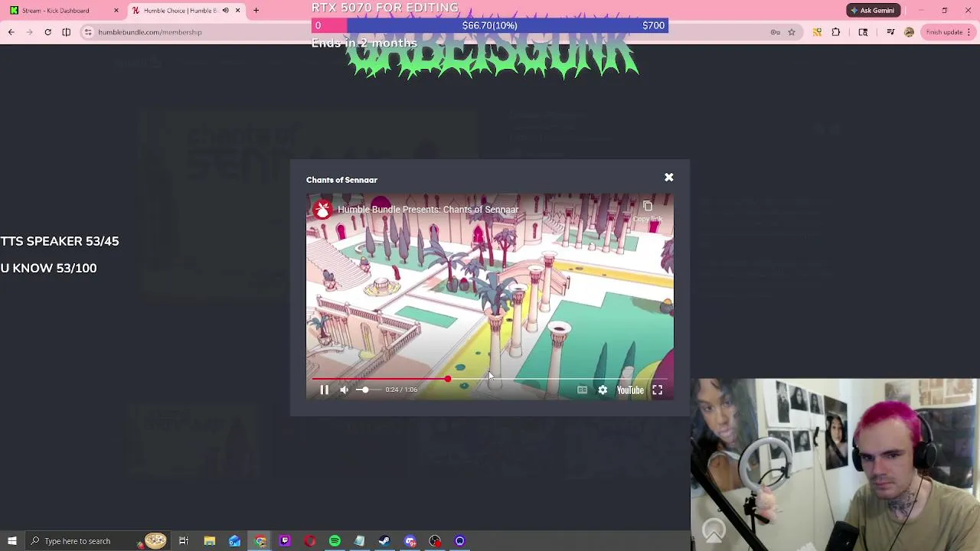Open Spotify from the taskbar
The width and height of the screenshot is (980, 551).
click(335, 541)
